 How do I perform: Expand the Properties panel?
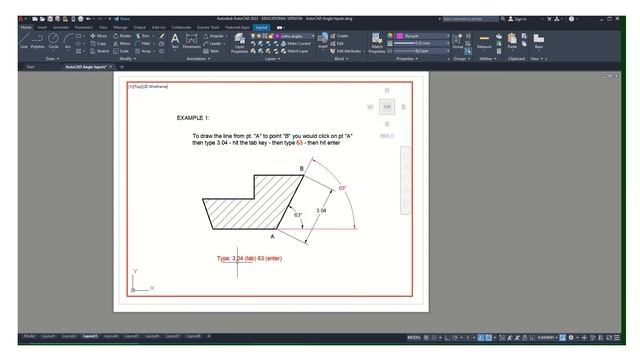(x=407, y=59)
